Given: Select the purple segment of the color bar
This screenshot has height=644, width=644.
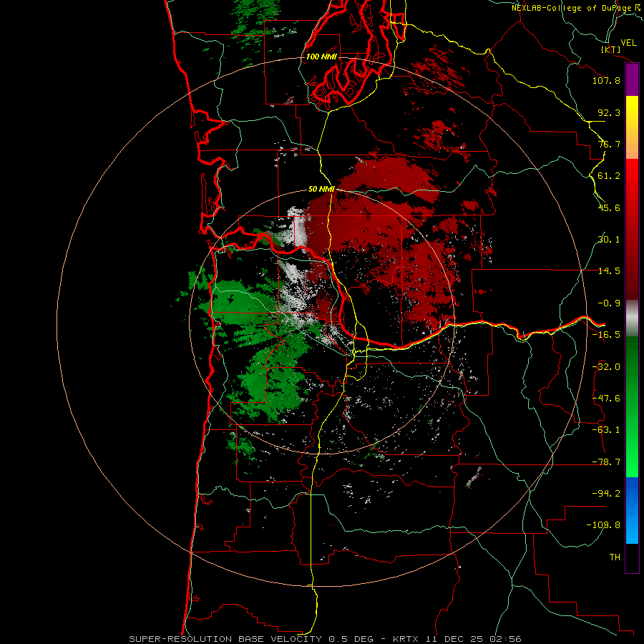Looking at the screenshot, I should (x=632, y=80).
